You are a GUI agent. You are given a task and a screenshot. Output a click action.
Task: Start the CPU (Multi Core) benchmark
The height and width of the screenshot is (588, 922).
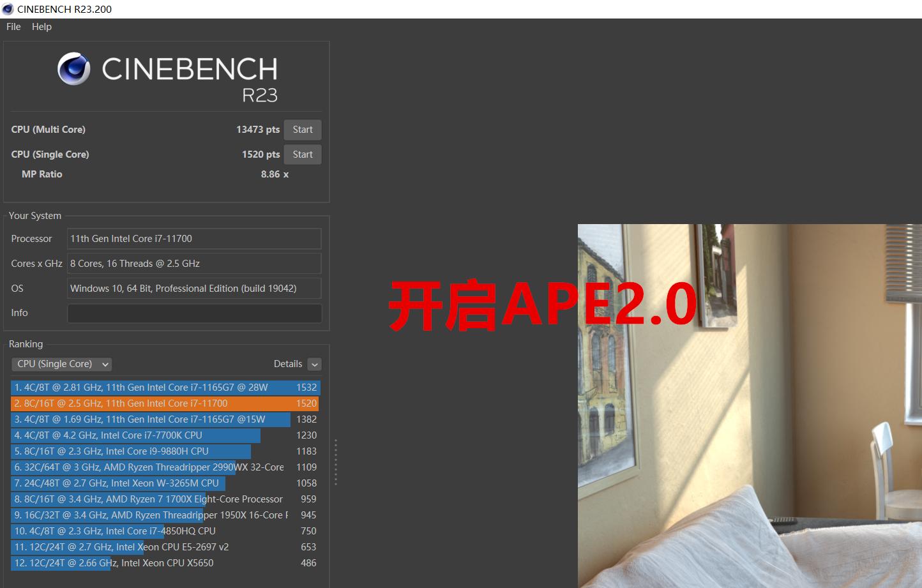(x=302, y=130)
